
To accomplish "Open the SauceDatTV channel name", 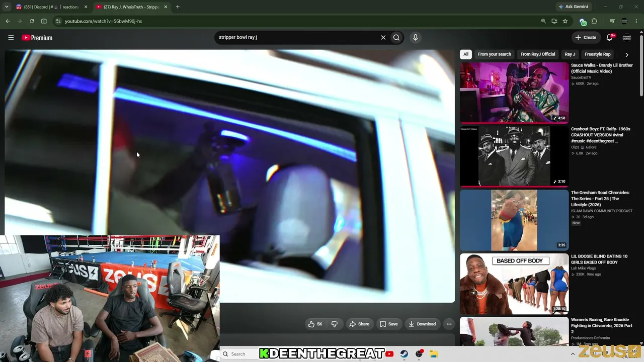I will (x=581, y=77).
